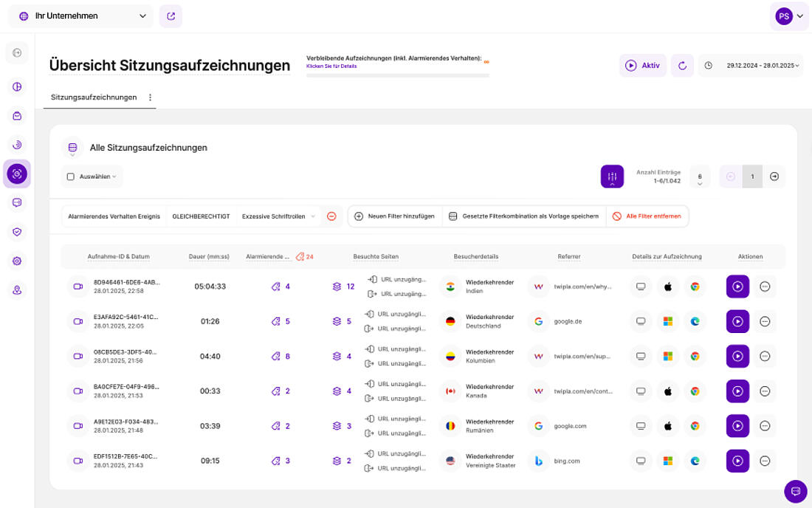The width and height of the screenshot is (812, 508).
Task: Select the Sitzungsaufzeichnungen tab
Action: (94, 97)
